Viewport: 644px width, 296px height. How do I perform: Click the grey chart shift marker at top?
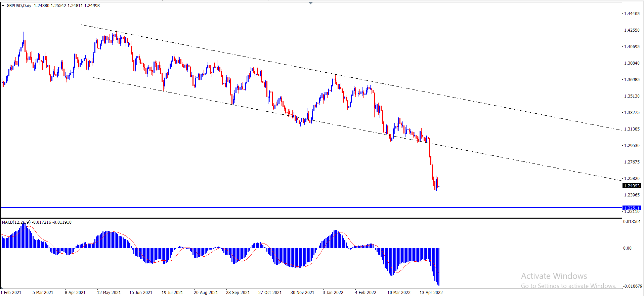[310, 3]
